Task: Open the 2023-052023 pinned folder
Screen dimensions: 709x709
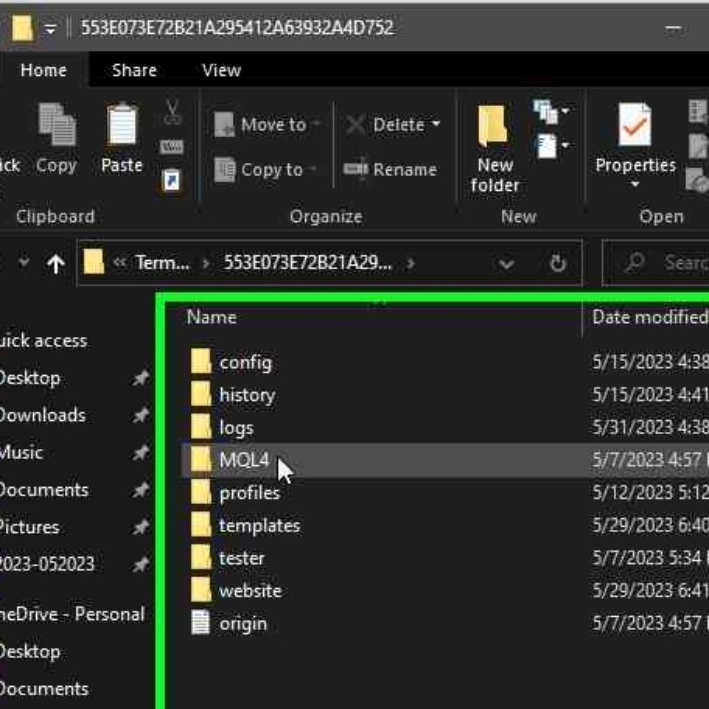Action: tap(47, 564)
